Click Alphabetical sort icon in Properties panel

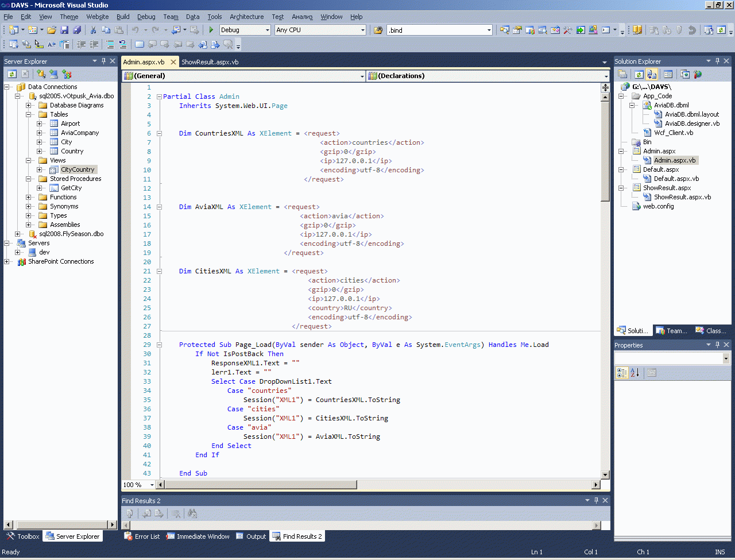[635, 373]
